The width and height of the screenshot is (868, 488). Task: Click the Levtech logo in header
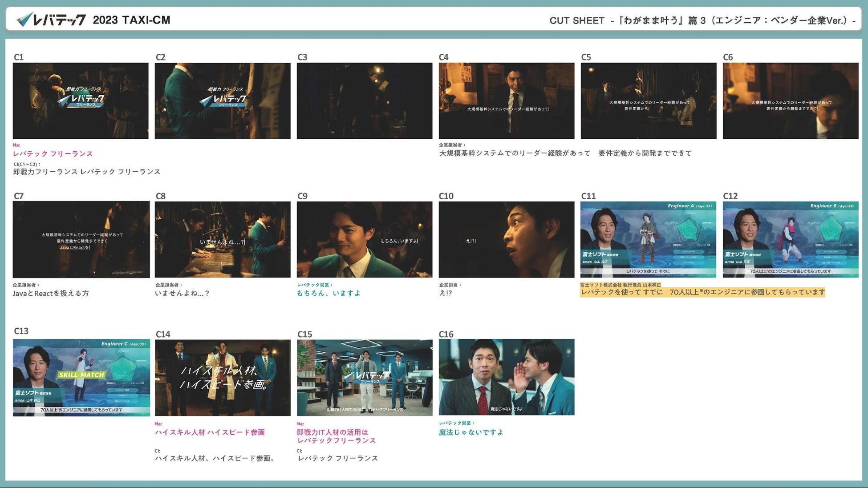(x=51, y=20)
